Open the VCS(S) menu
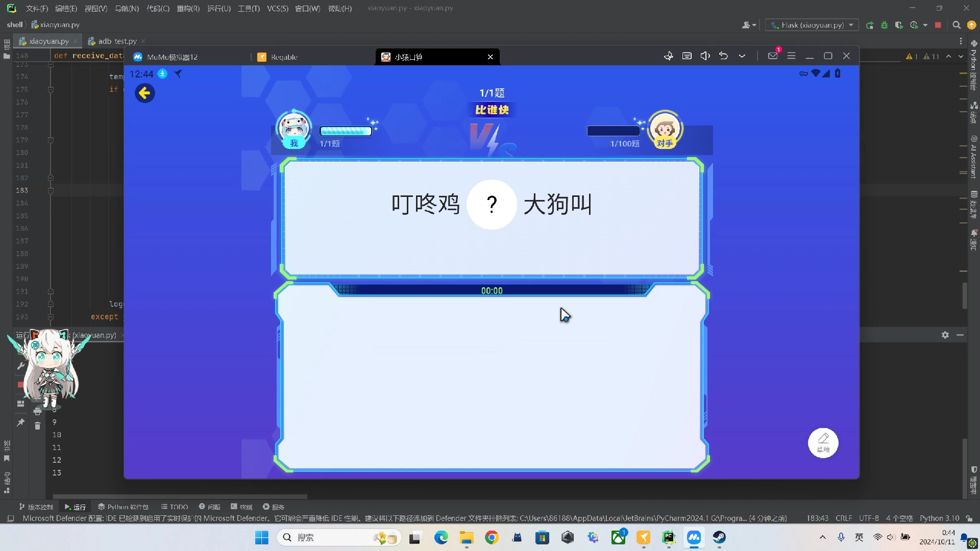Screen dimensions: 980x551 point(277,8)
